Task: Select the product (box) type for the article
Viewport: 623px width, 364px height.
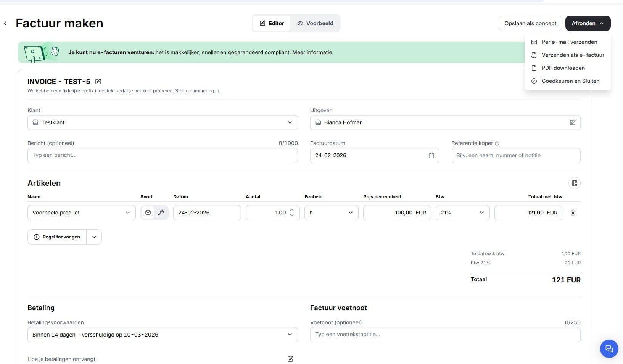Action: point(148,213)
